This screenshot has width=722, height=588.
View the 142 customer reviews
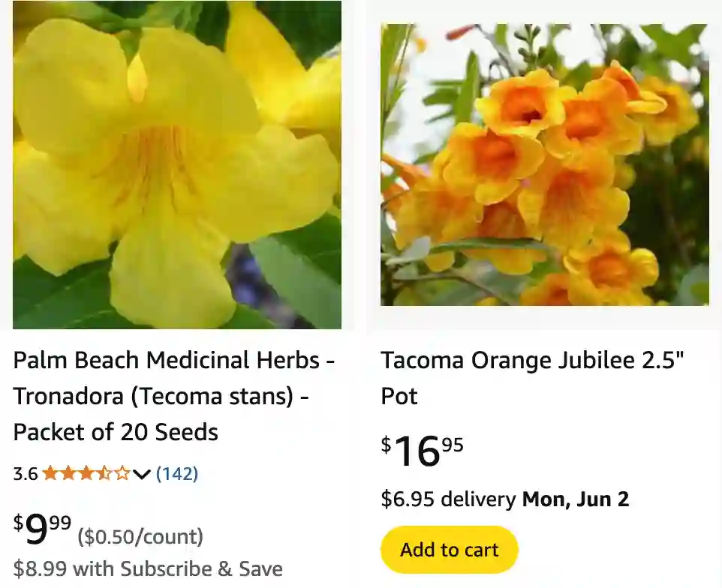pyautogui.click(x=177, y=473)
